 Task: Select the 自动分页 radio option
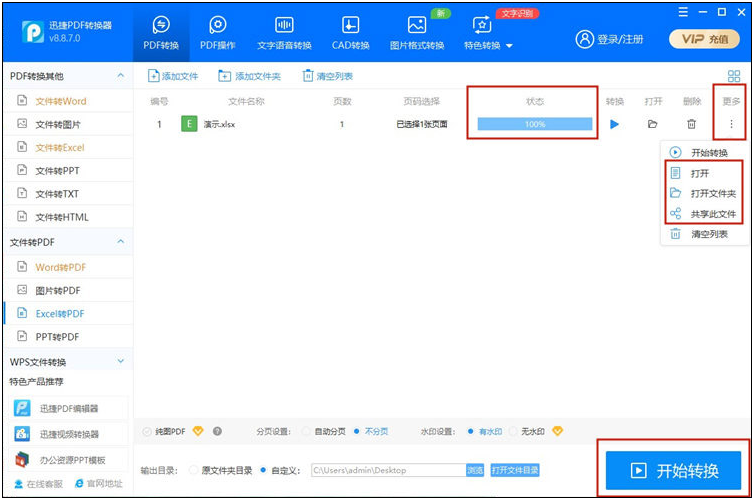(306, 432)
